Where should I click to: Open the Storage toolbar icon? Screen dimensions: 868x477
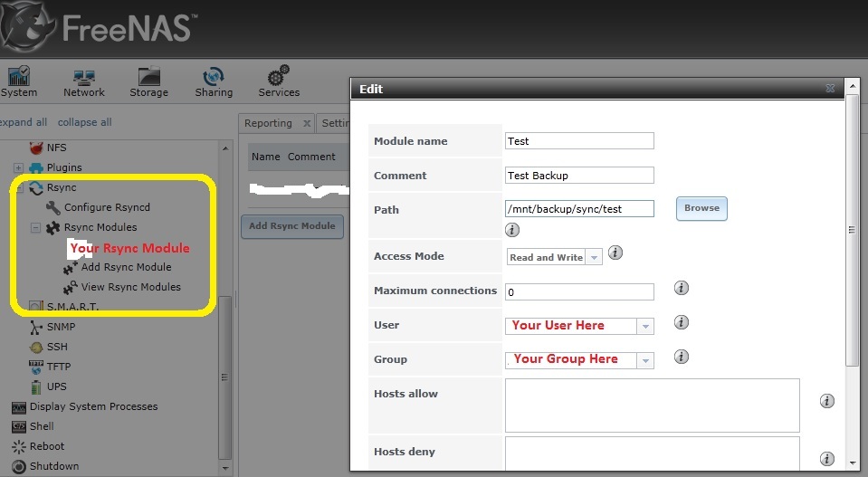149,81
